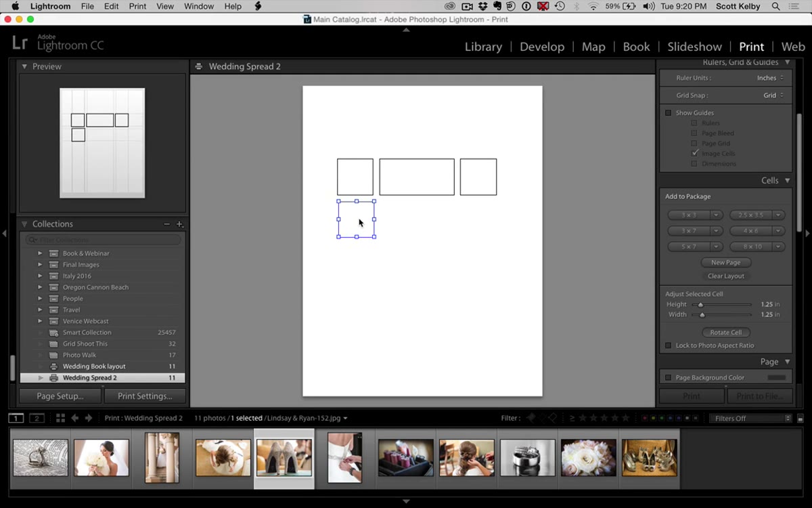
Task: Click the Creative Cloud menu bar icon
Action: [x=450, y=6]
